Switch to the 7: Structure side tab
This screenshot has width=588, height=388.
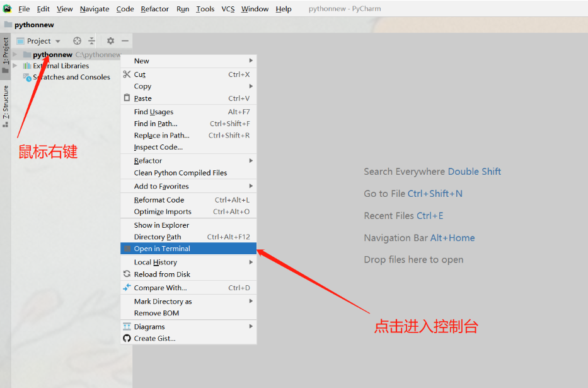(5, 106)
